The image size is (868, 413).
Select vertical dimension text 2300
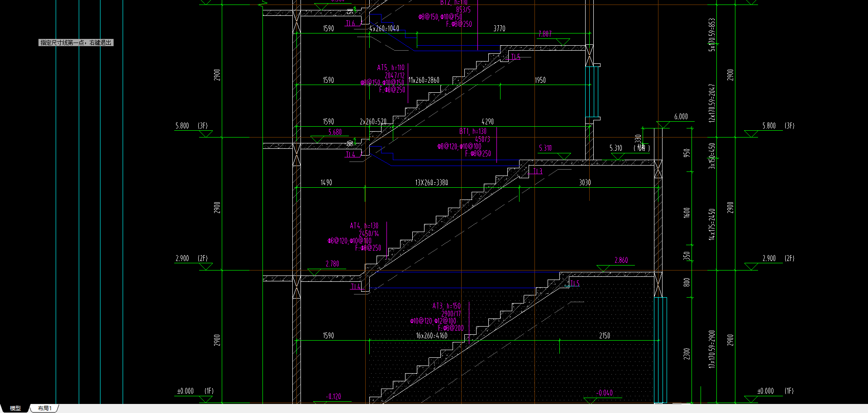(x=687, y=354)
